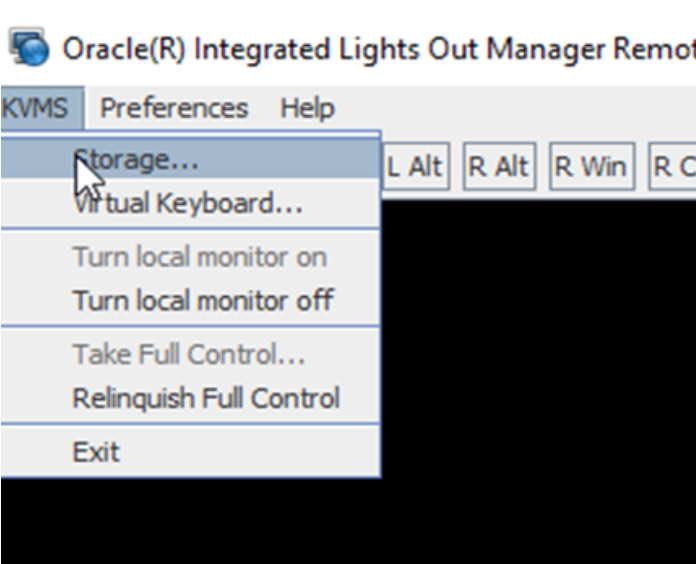
Task: Click Exit in the KVMS menu
Action: click(x=96, y=452)
